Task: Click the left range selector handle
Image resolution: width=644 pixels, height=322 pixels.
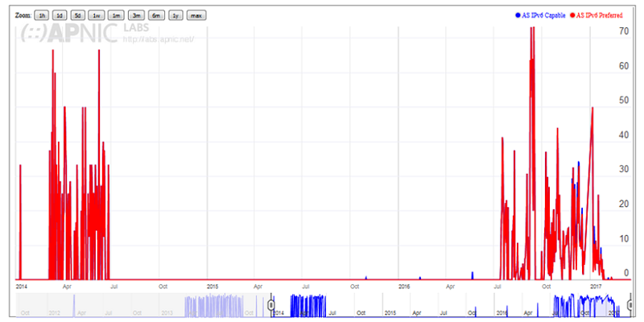Action: coord(271,304)
